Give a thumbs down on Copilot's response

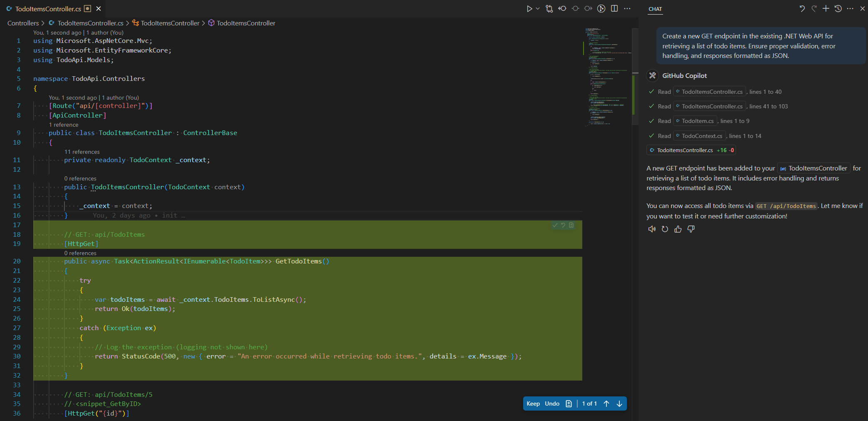[691, 229]
